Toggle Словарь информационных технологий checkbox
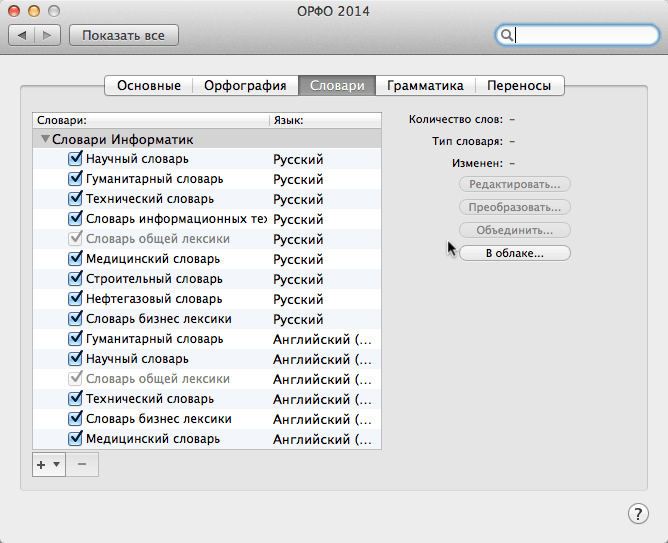This screenshot has height=543, width=668. click(75, 218)
